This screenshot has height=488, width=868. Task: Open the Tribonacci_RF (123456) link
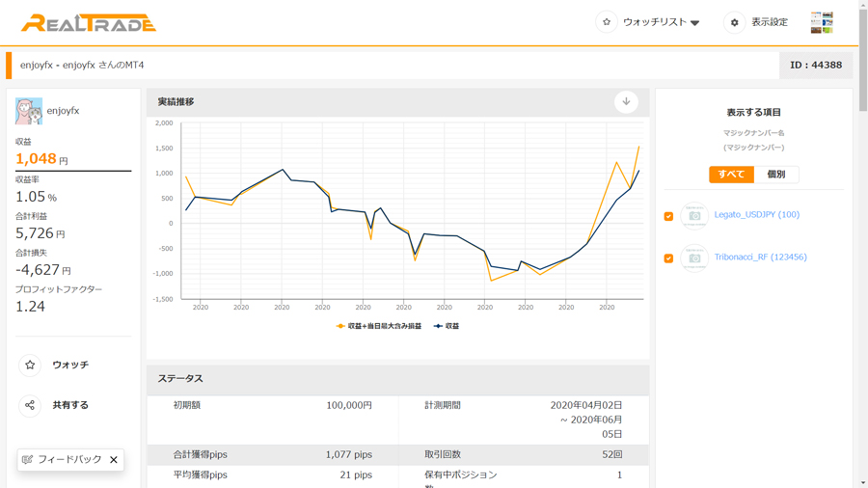(760, 258)
